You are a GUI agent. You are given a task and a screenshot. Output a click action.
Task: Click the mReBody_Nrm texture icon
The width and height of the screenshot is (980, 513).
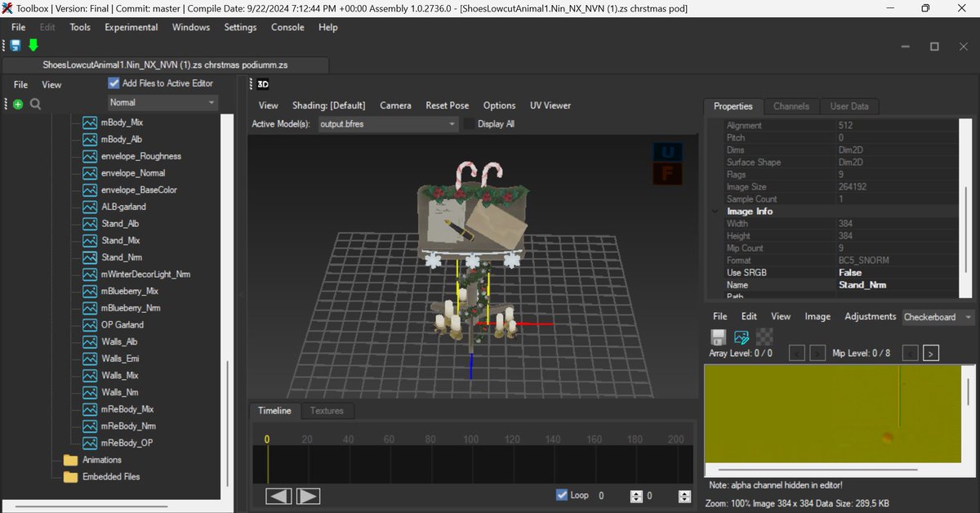point(90,426)
